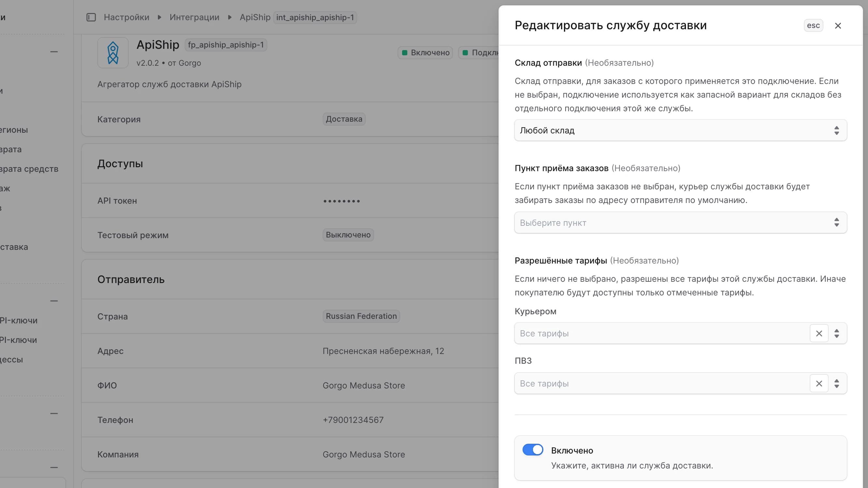Collapse the bottom sidebar section minus icon
This screenshot has width=868, height=488.
54,468
